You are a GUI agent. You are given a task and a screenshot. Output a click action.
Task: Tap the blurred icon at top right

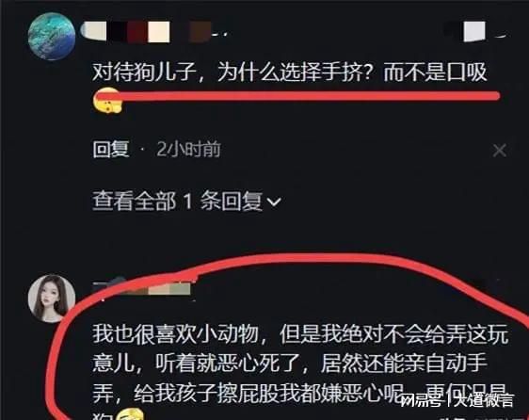pos(475,31)
